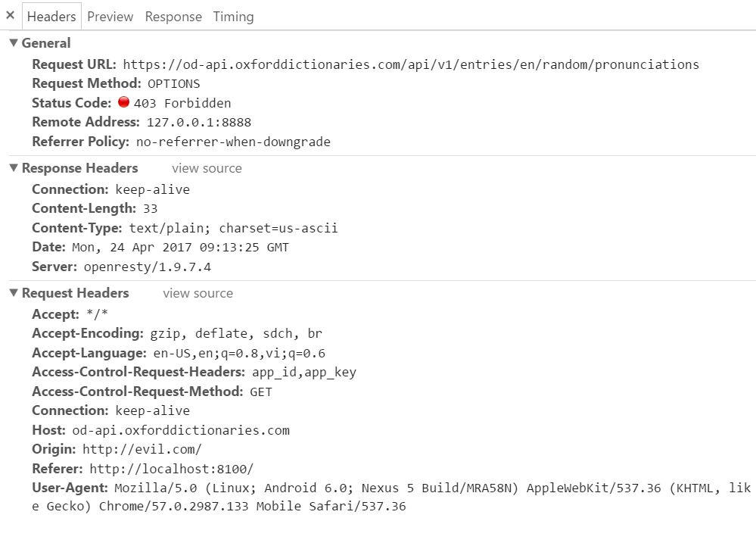Image resolution: width=756 pixels, height=546 pixels.
Task: Click the Accept value */*
Action: pyautogui.click(x=97, y=314)
